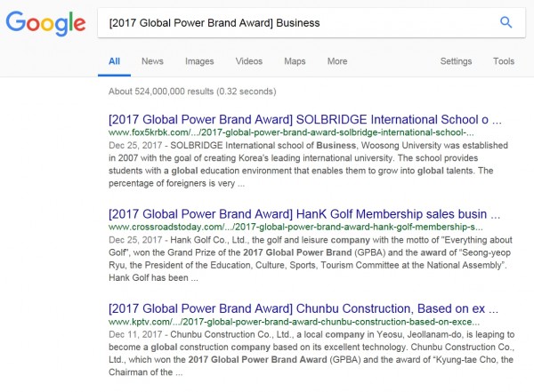Switch to the News tab
This screenshot has height=392, width=534.
(x=152, y=61)
